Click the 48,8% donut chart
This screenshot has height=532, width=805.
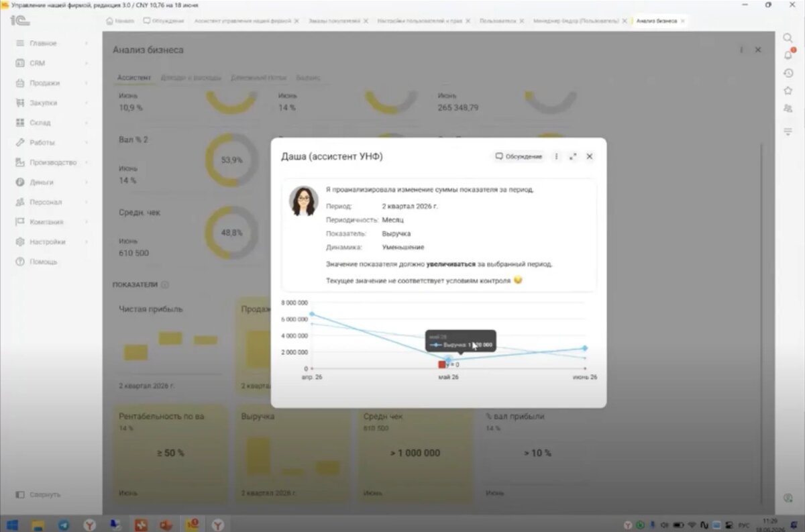(231, 233)
